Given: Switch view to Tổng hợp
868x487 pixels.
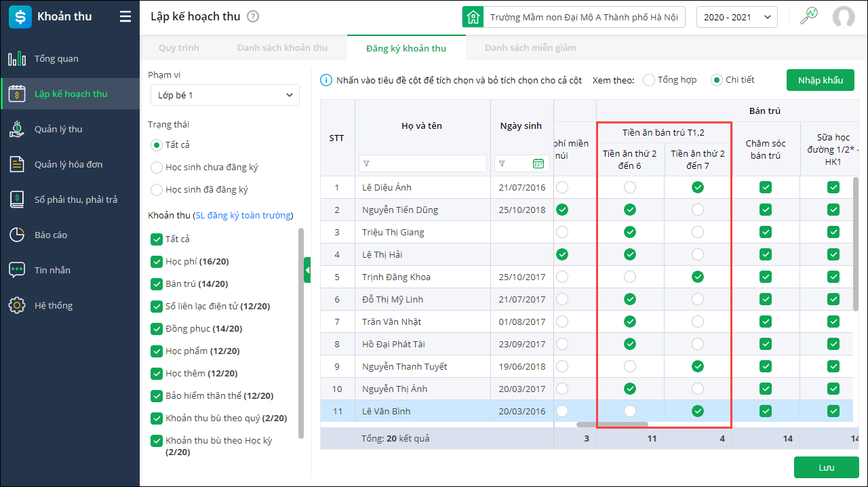Looking at the screenshot, I should tap(649, 80).
